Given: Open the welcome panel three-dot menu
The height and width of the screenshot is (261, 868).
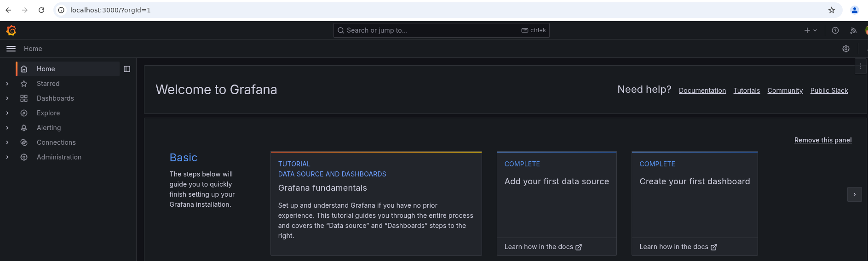Looking at the screenshot, I should tap(861, 66).
